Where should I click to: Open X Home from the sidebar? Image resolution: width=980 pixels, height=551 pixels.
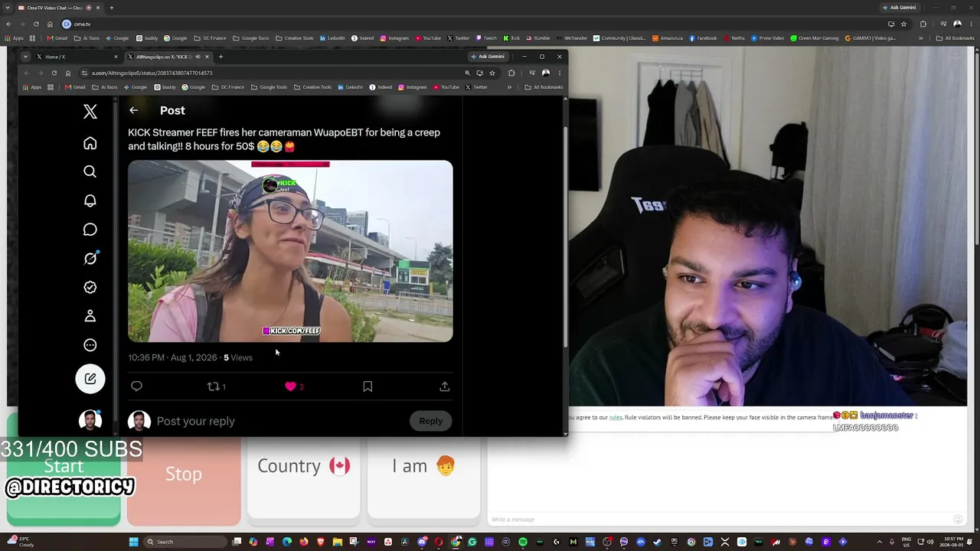click(90, 143)
